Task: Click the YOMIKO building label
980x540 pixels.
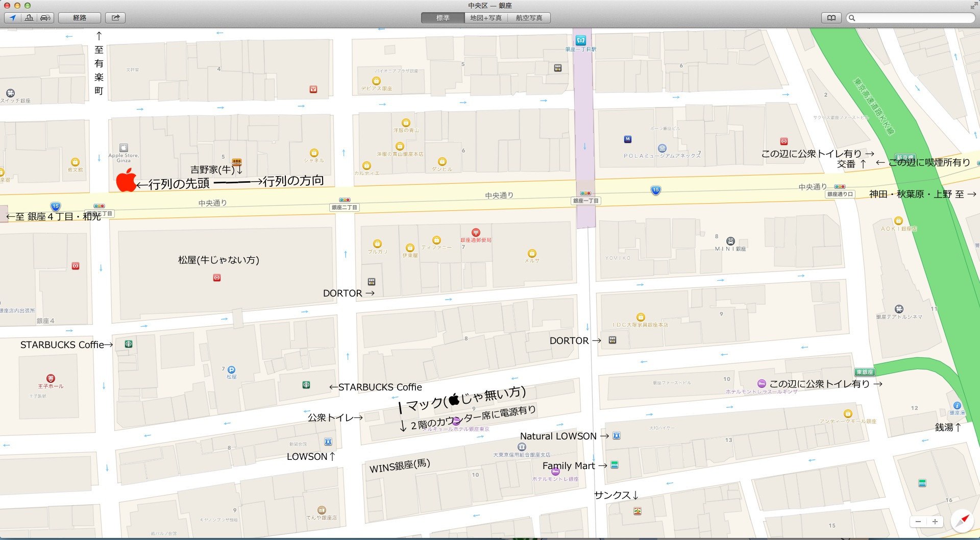Action: pos(618,258)
